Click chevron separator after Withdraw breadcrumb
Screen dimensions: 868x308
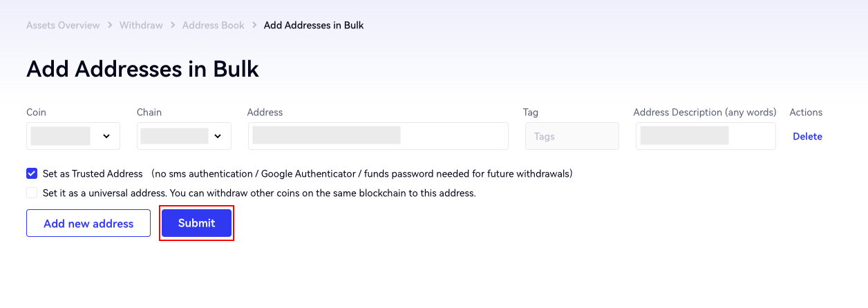click(173, 26)
